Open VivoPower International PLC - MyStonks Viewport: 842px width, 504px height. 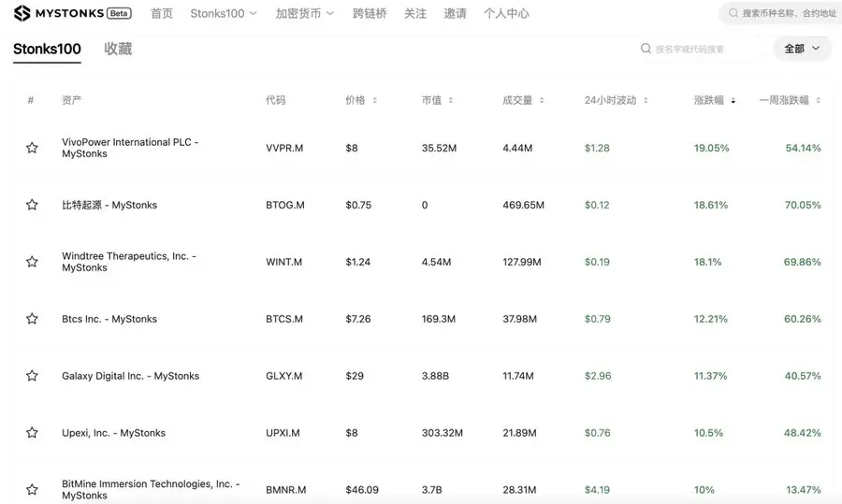coord(130,148)
